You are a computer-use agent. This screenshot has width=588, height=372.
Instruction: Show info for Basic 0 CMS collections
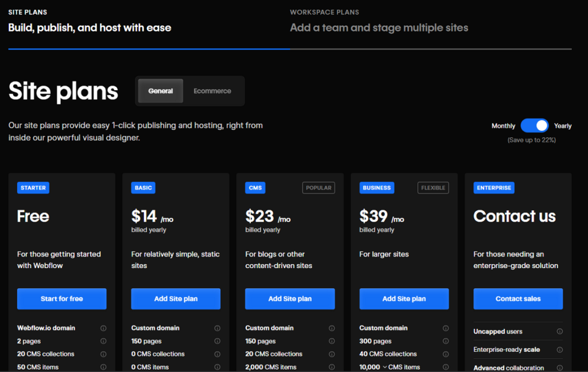click(217, 354)
